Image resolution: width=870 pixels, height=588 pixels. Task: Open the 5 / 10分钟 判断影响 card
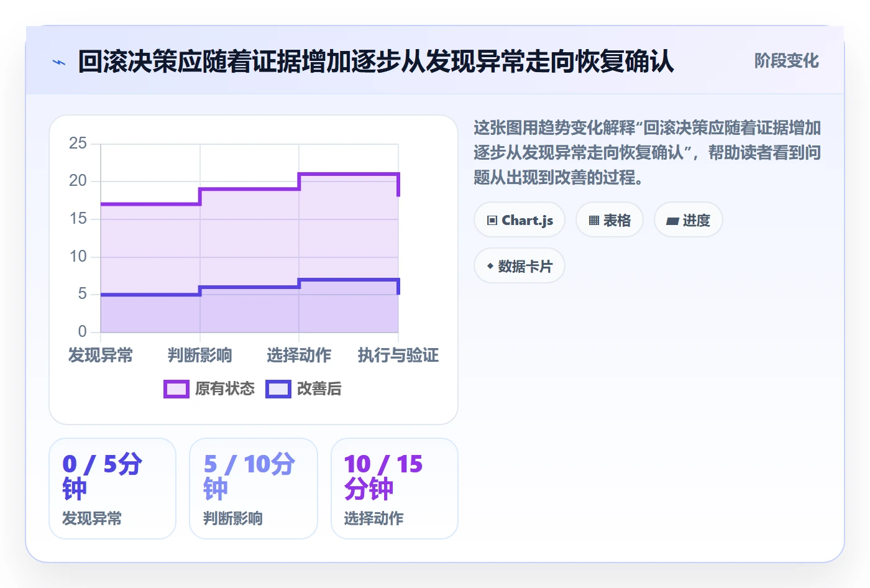pyautogui.click(x=254, y=489)
